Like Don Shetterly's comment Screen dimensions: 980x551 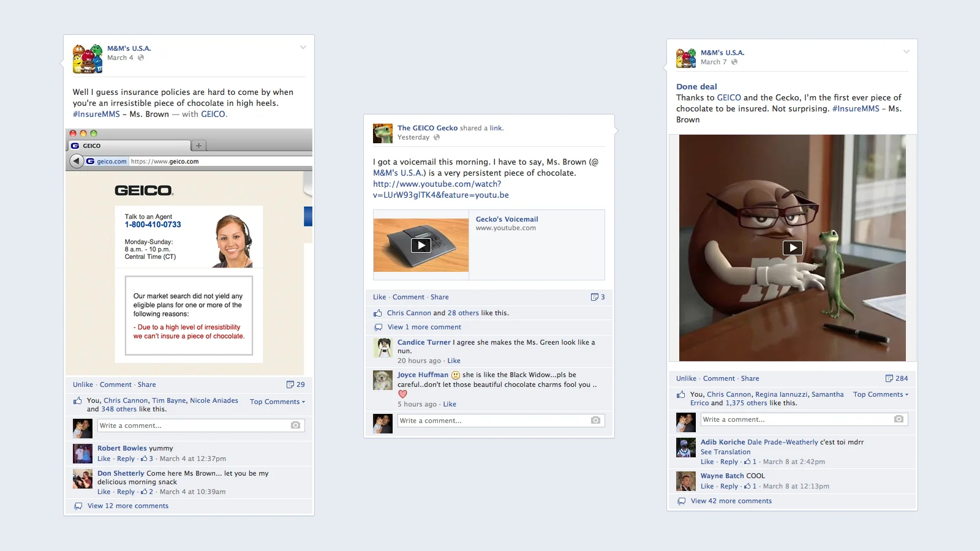tap(104, 492)
